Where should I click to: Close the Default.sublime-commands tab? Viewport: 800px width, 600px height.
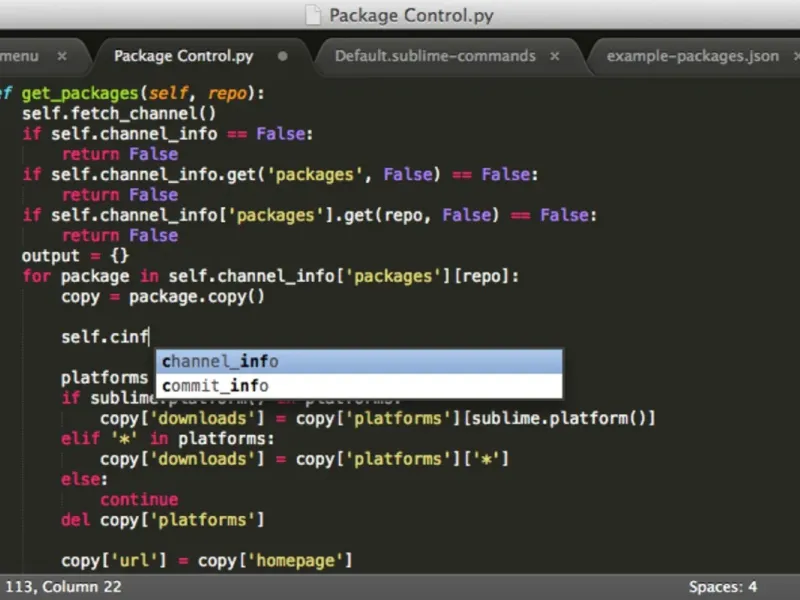point(555,56)
